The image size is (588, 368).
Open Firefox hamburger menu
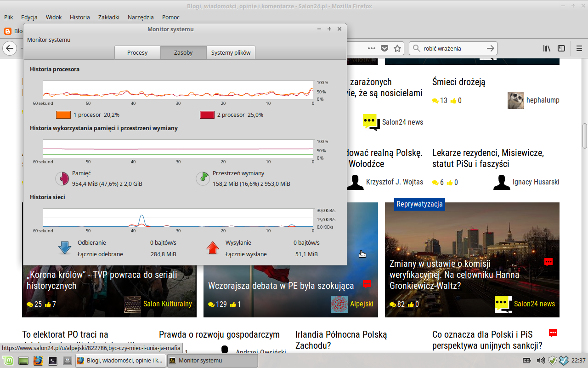pos(580,48)
